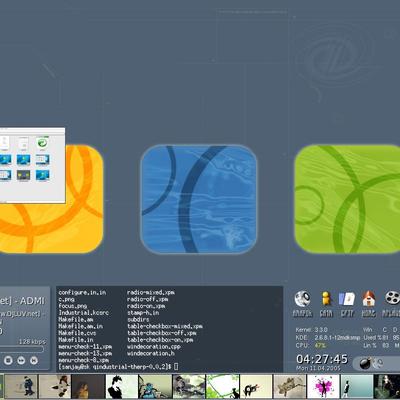Image resolution: width=400 pixels, height=400 pixels.
Task: Click the 128 kbps bitrate label
Action: [32, 342]
